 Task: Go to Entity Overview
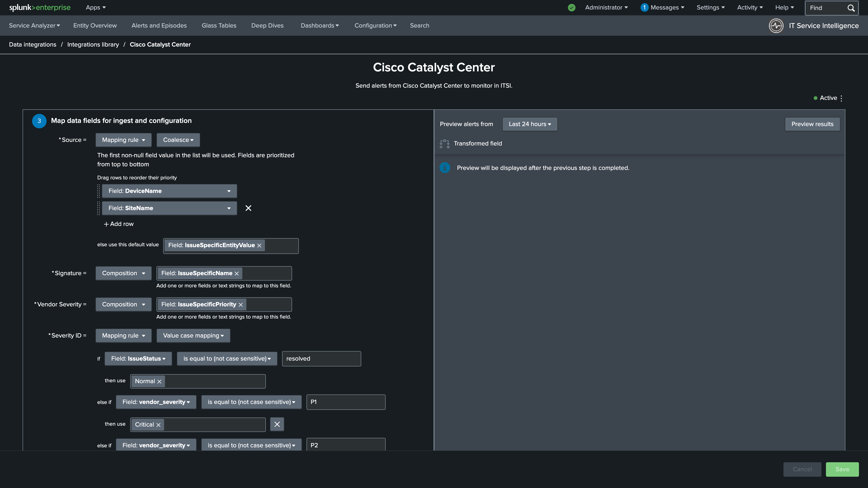(95, 26)
